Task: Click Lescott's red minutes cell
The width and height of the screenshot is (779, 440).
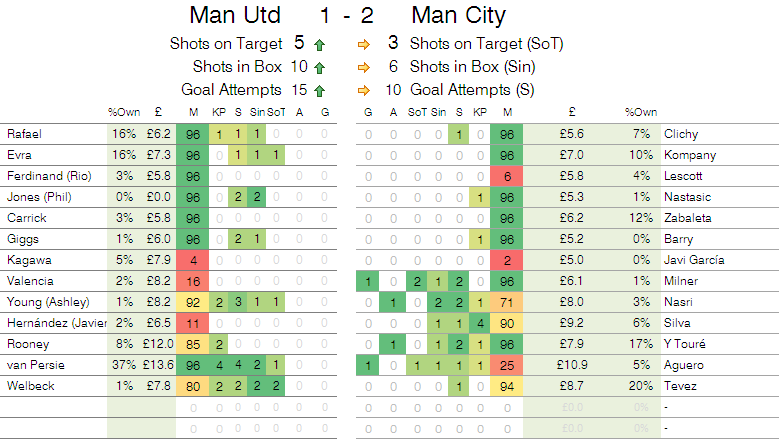Action: [508, 175]
